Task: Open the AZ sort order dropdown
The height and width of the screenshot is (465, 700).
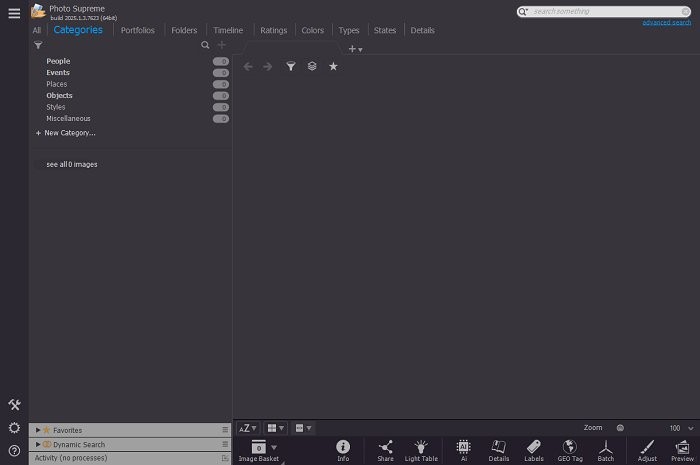Action: 248,428
